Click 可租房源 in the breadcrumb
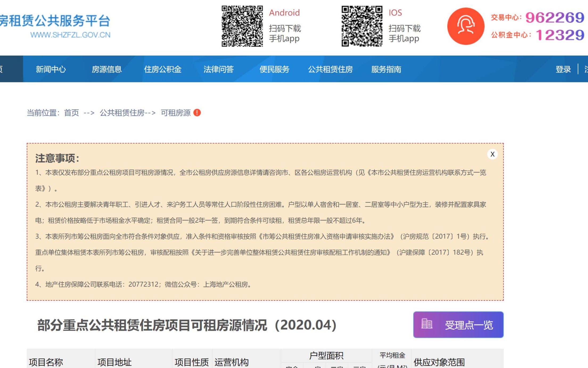Screen dimensions: 588x368 pos(176,113)
